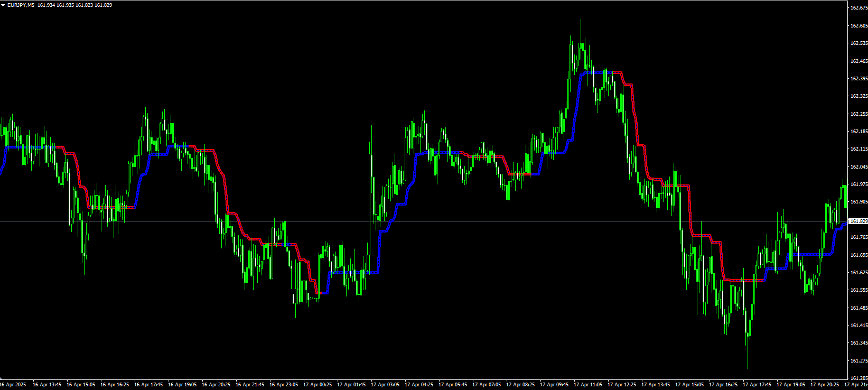Click the 17 Apr 07:05 time label
This screenshot has width=868, height=390.
[x=487, y=385]
